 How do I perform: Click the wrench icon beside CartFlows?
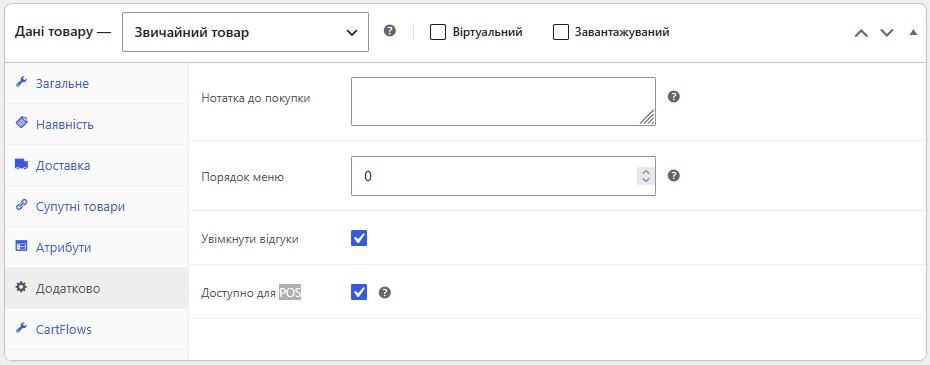(x=21, y=328)
